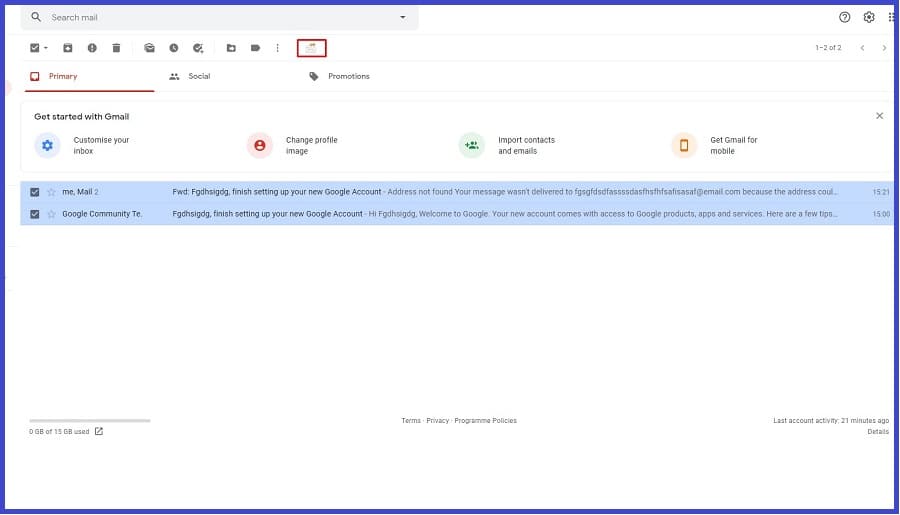Click the 15:00 email timestamp
900x515 pixels.
click(x=881, y=214)
